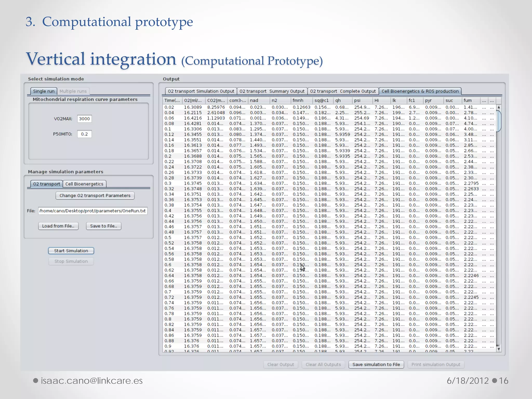Select fum value 2.2795 cell
Screen dimensions: 532x399
pos(471,183)
